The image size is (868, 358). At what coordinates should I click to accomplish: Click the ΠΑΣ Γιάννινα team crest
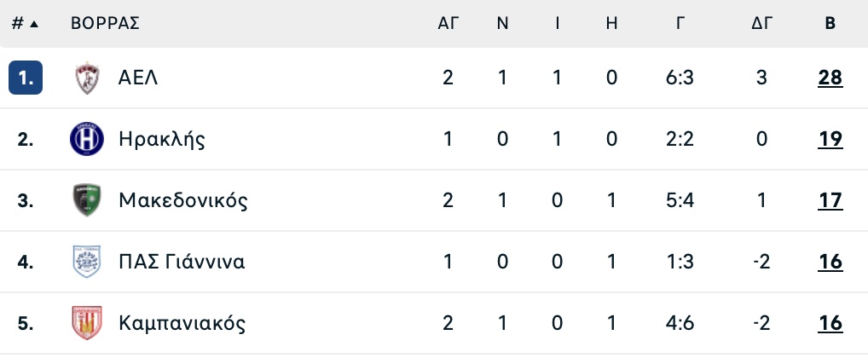click(87, 261)
